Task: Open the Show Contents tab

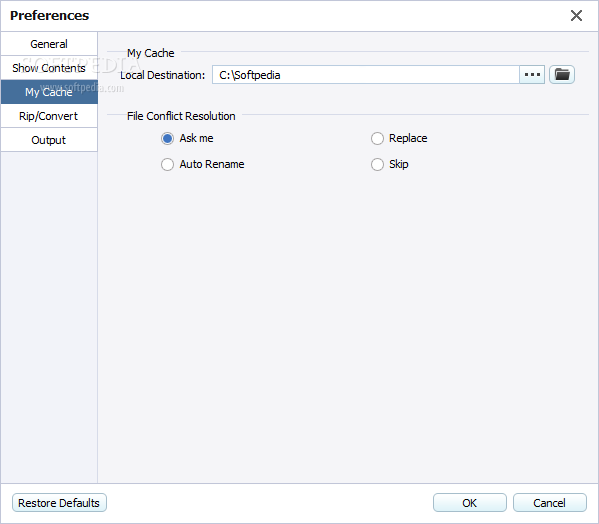Action: click(x=49, y=68)
